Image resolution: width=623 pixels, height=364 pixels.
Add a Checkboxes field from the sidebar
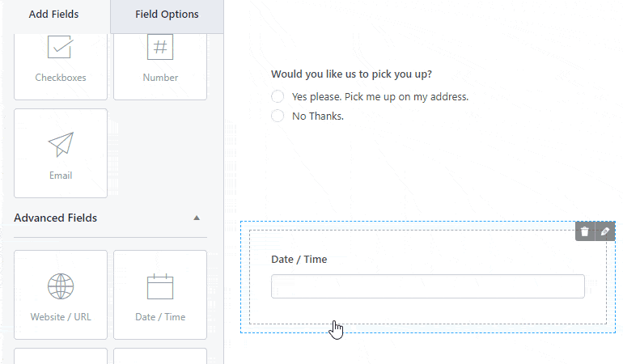coord(61,66)
